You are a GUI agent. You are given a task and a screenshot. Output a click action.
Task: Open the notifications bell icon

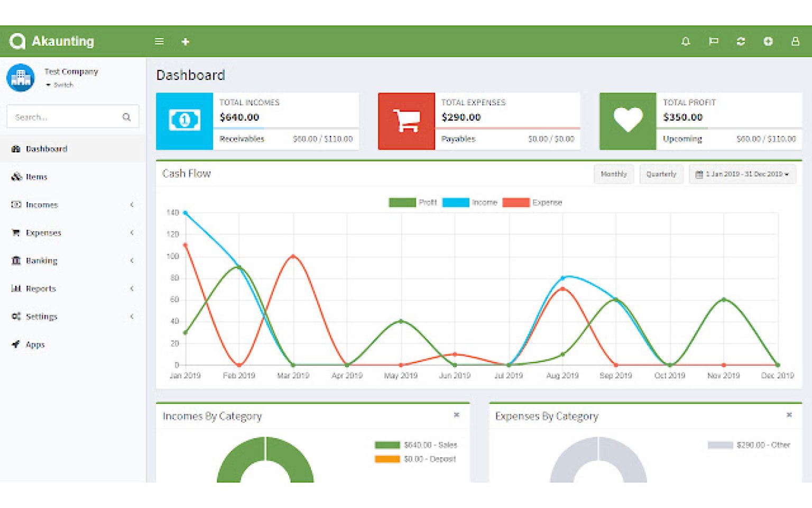(686, 41)
